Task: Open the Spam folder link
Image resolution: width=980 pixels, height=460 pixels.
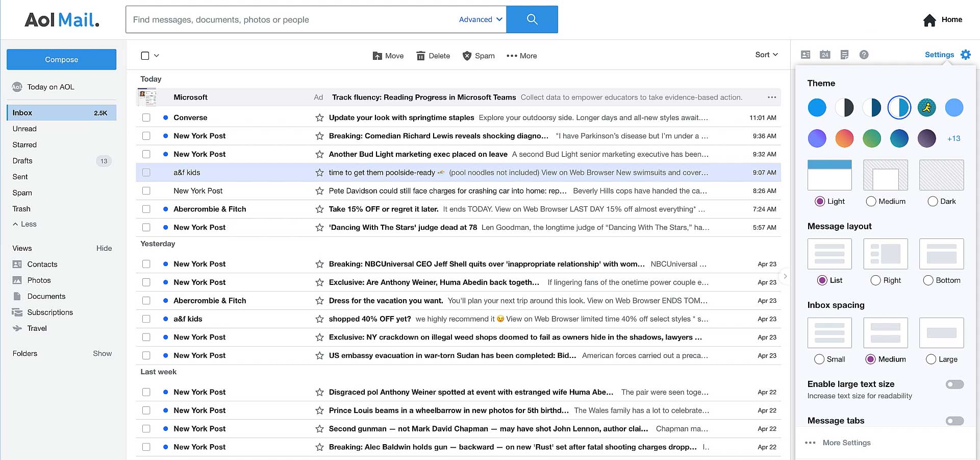Action: (x=22, y=192)
